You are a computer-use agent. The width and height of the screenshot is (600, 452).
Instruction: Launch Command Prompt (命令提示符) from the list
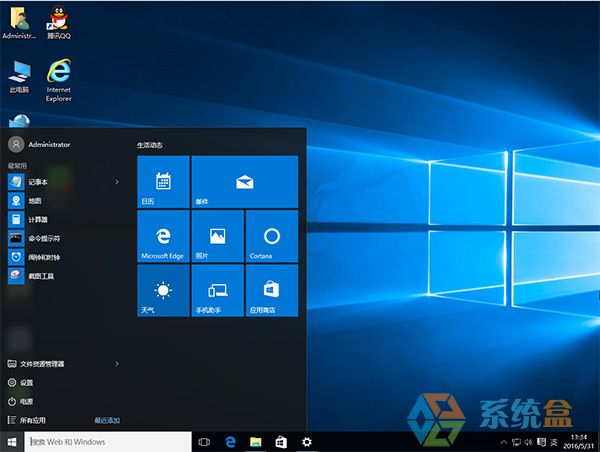(43, 238)
